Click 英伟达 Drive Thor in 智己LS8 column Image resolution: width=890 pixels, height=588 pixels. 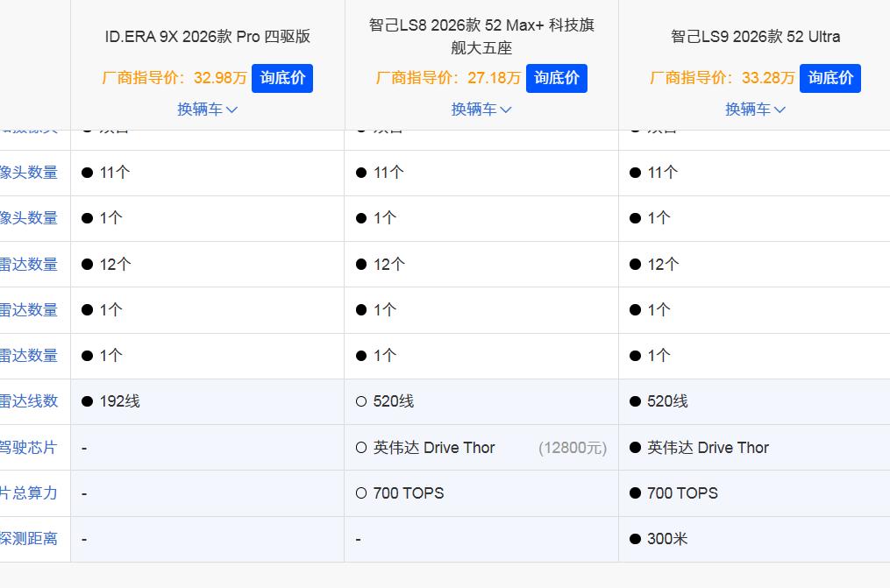click(x=434, y=448)
